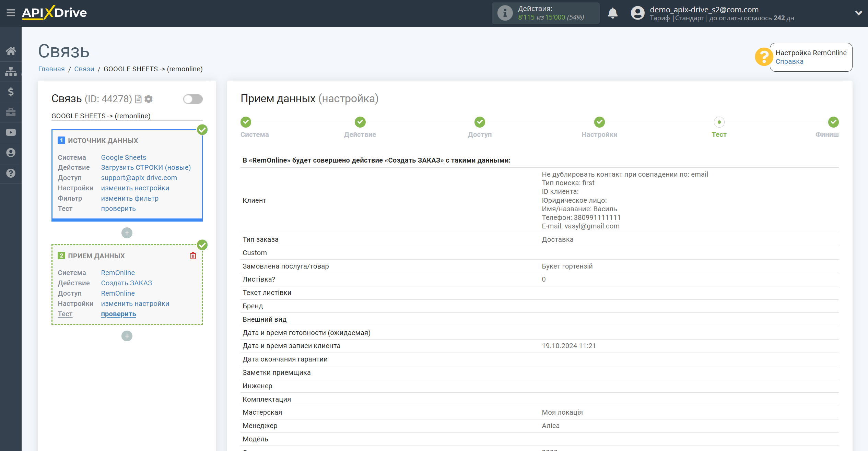Open the video tutorials sidebar icon

11,132
